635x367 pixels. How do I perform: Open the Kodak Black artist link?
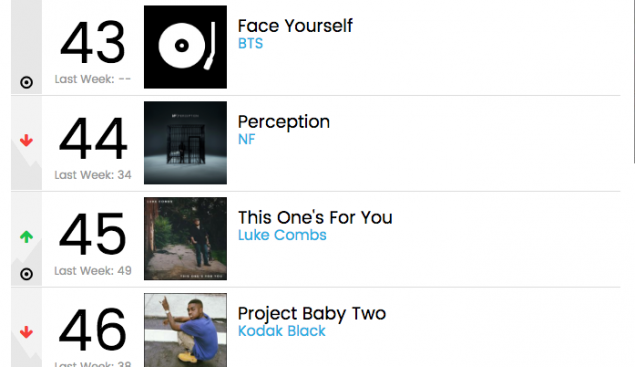(281, 331)
